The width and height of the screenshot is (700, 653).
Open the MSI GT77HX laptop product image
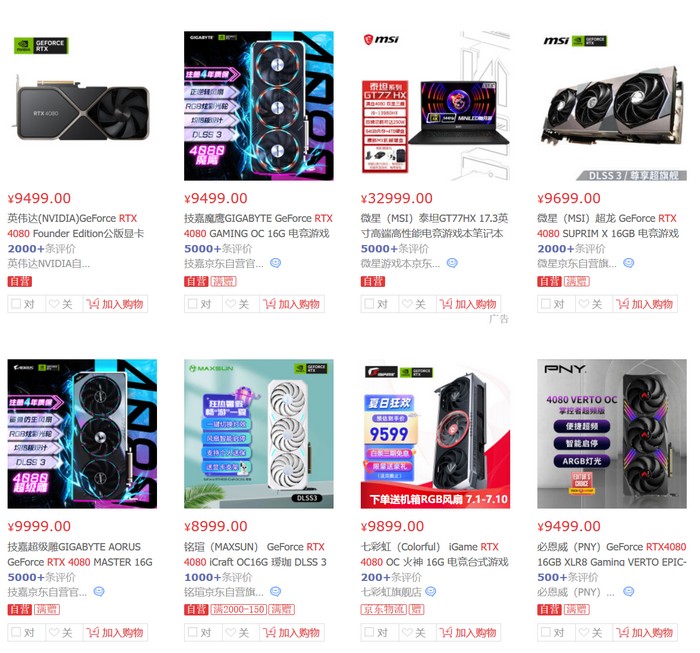coord(435,106)
